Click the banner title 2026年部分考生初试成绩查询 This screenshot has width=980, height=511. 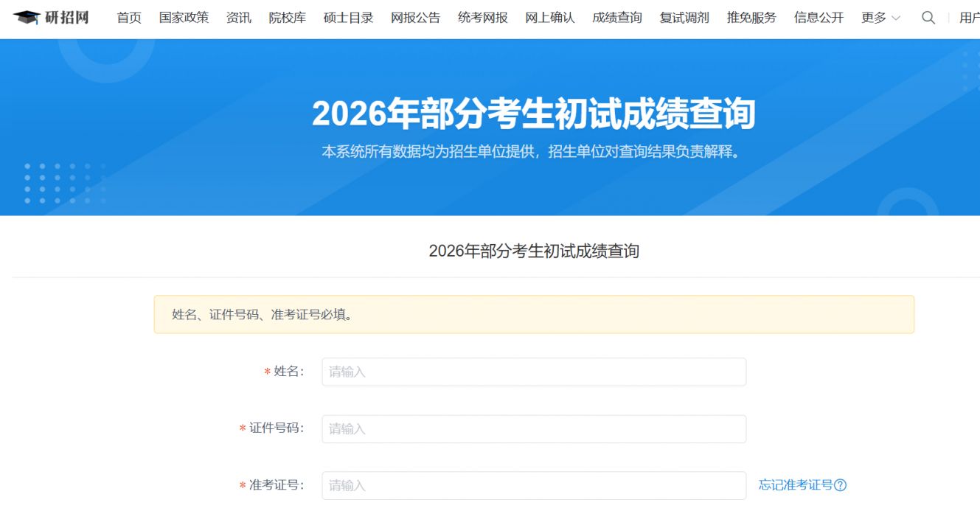(534, 114)
